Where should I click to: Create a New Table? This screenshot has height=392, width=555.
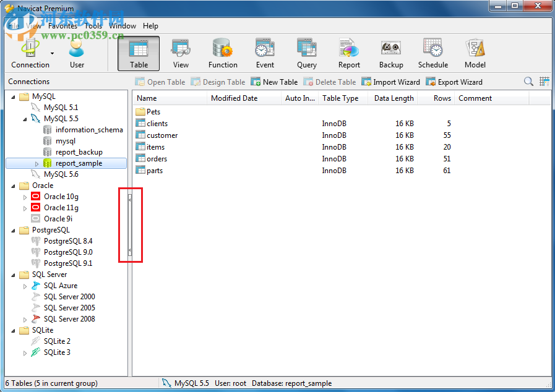coord(274,82)
